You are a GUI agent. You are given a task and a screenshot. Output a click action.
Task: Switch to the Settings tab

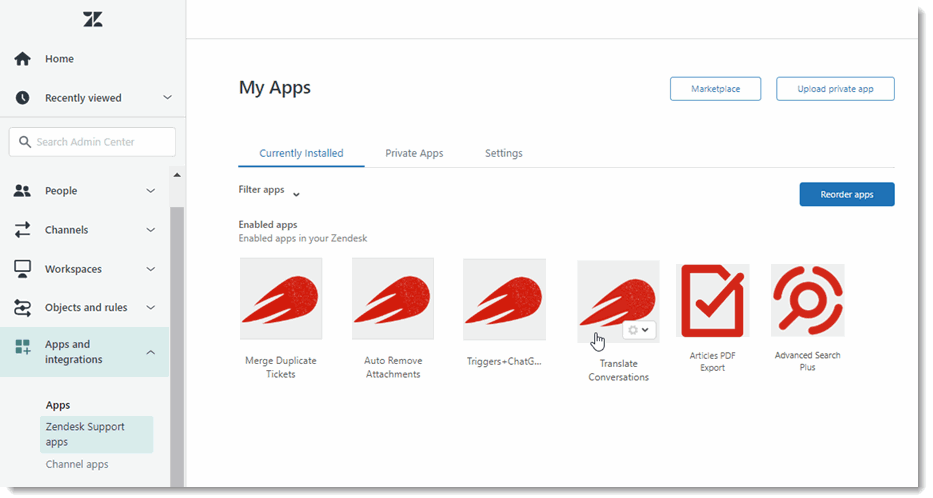coord(503,153)
